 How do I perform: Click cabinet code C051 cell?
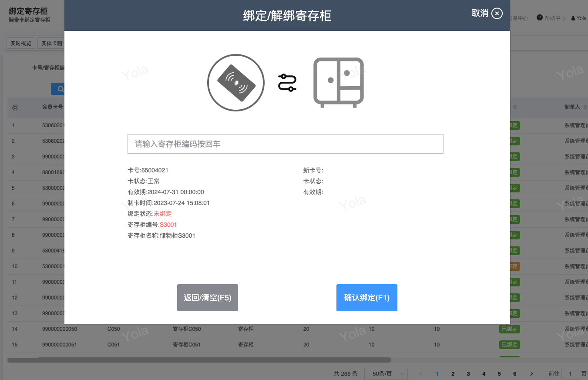point(114,345)
